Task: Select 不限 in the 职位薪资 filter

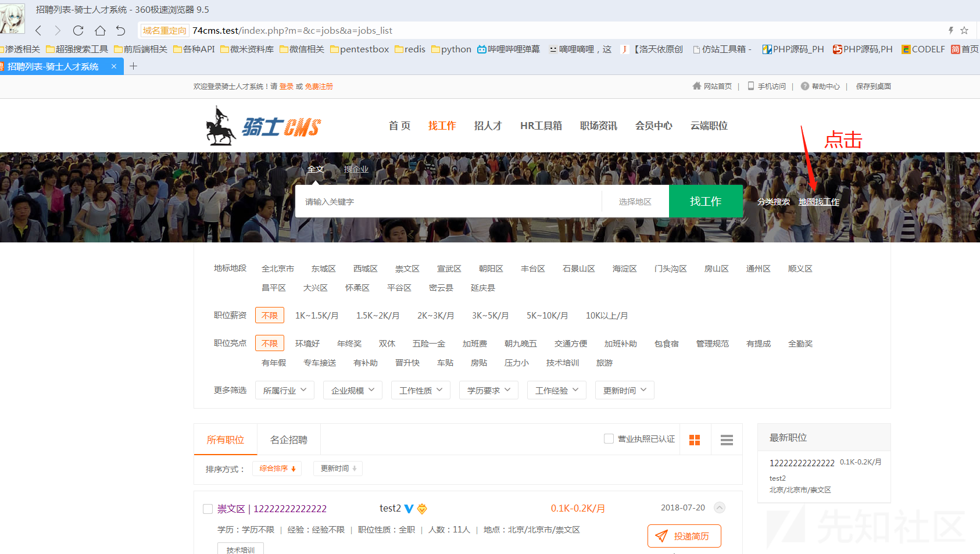Action: click(270, 316)
